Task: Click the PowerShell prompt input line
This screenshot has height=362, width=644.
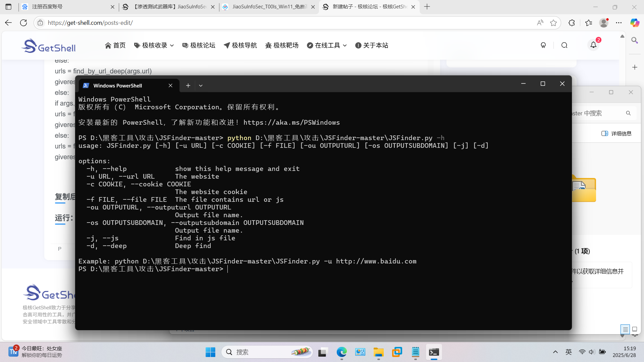Action: 227,269
